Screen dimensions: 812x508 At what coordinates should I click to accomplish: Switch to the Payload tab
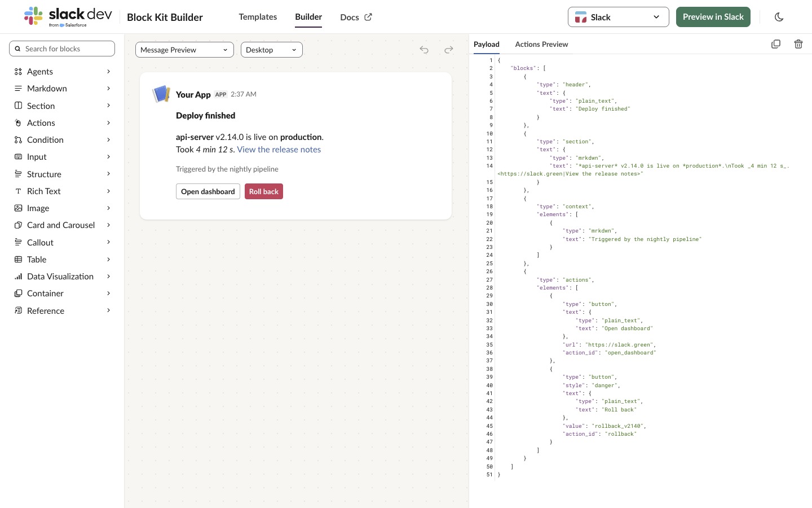pos(487,44)
